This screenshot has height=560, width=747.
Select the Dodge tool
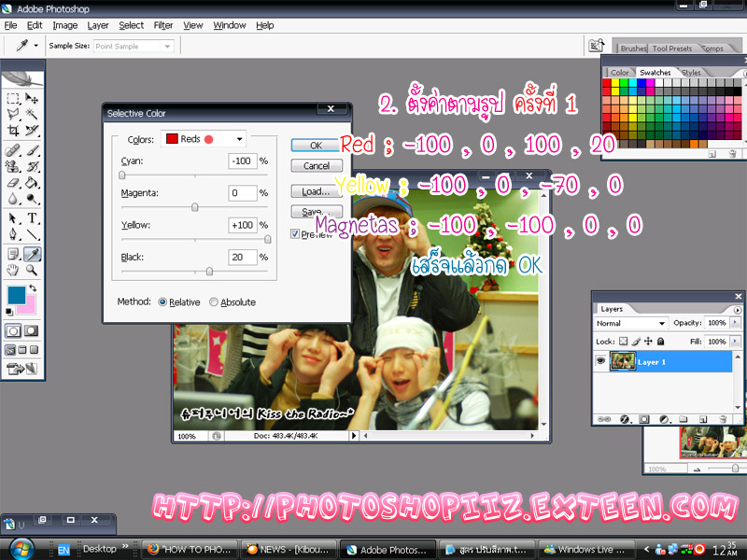(x=32, y=199)
